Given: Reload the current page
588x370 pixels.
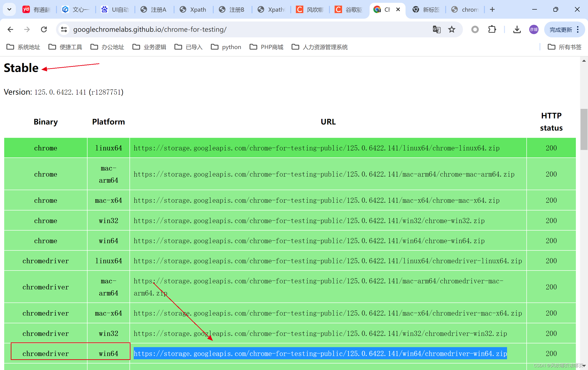Looking at the screenshot, I should (x=44, y=30).
